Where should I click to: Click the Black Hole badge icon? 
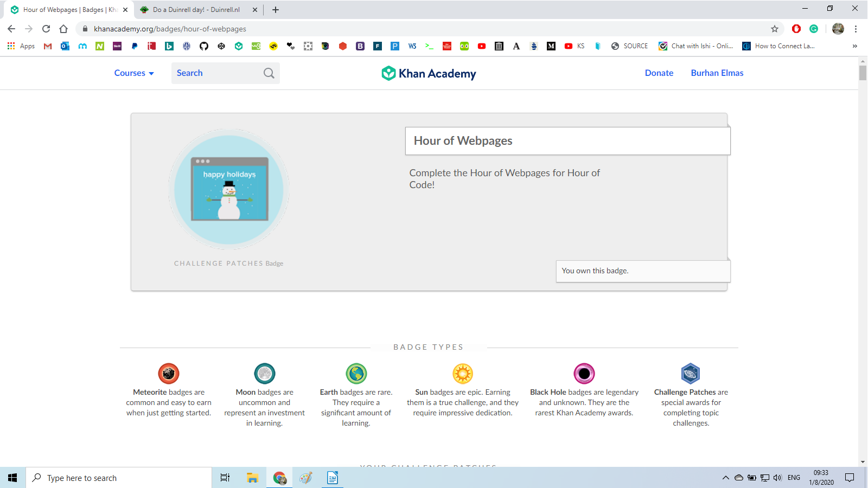[584, 374]
